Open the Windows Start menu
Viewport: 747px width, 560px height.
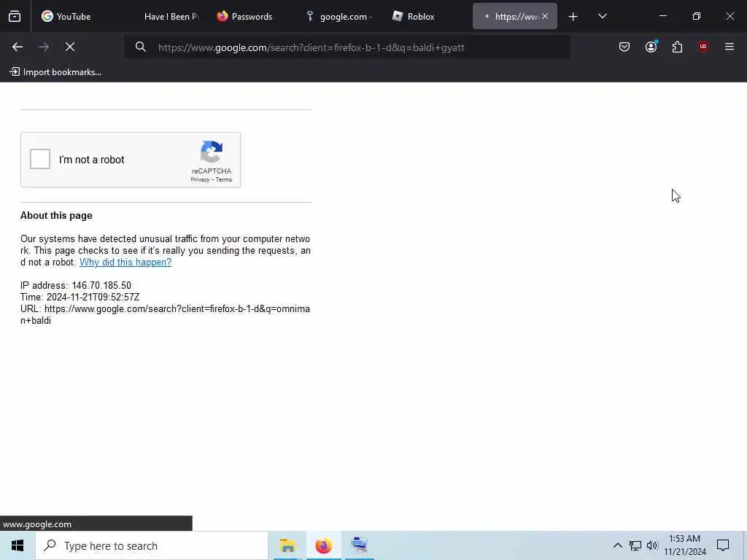[18, 545]
